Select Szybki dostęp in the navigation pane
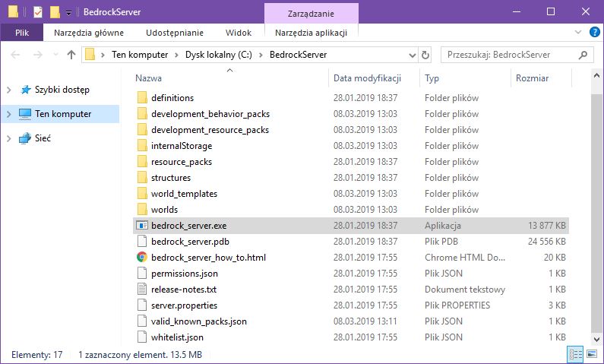The image size is (604, 364). click(62, 90)
